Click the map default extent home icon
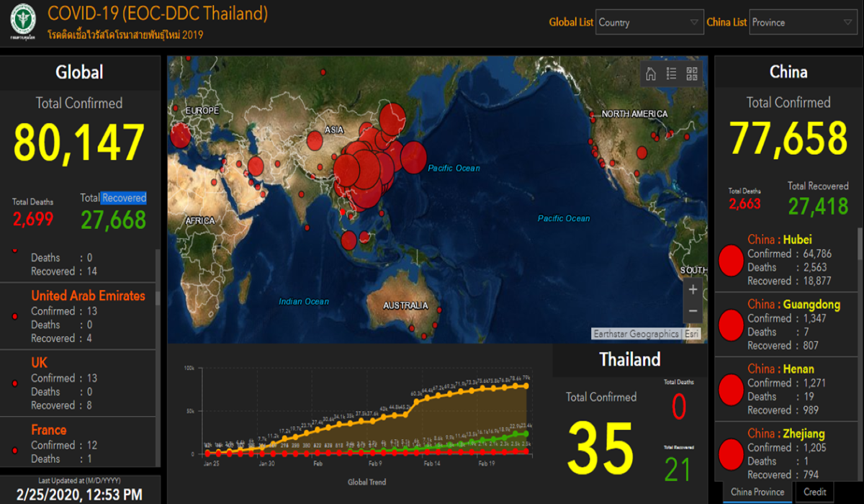Image resolution: width=864 pixels, height=504 pixels. click(651, 73)
